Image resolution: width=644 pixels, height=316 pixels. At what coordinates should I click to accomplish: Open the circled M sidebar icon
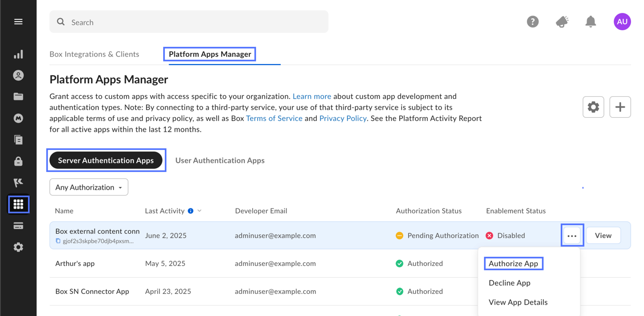18,118
